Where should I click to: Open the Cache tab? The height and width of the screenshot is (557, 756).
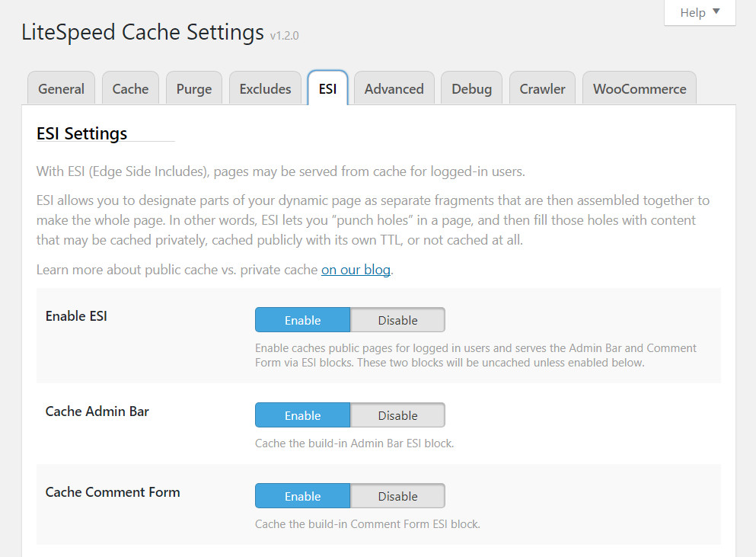131,88
